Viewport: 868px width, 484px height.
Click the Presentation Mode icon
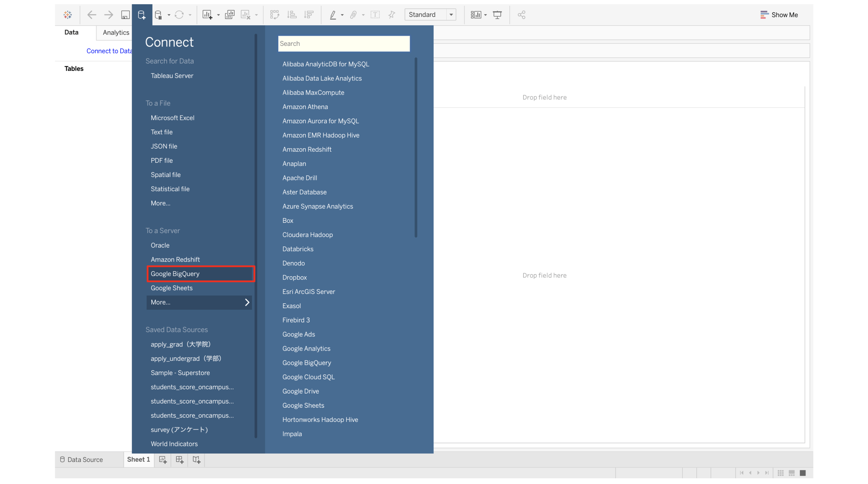(x=497, y=14)
